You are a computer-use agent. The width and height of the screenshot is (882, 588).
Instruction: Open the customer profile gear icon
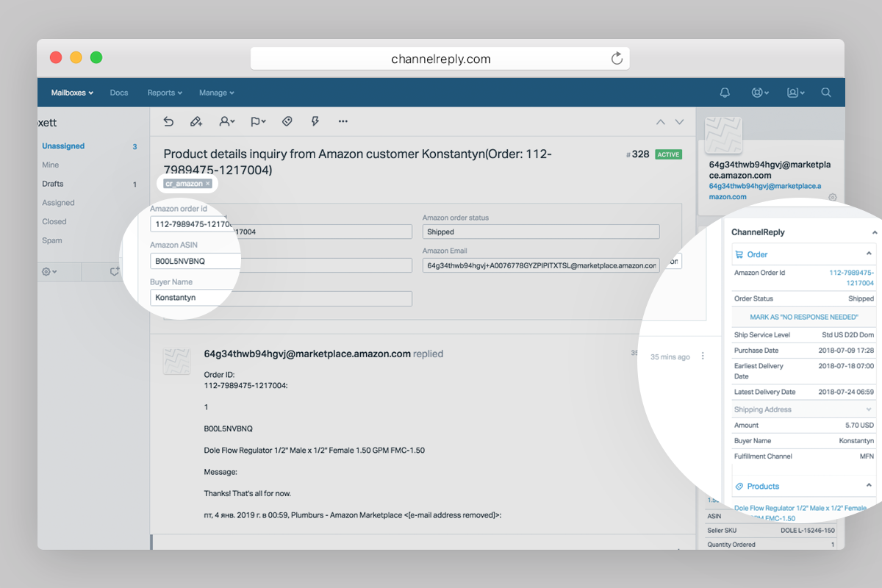coord(833,197)
